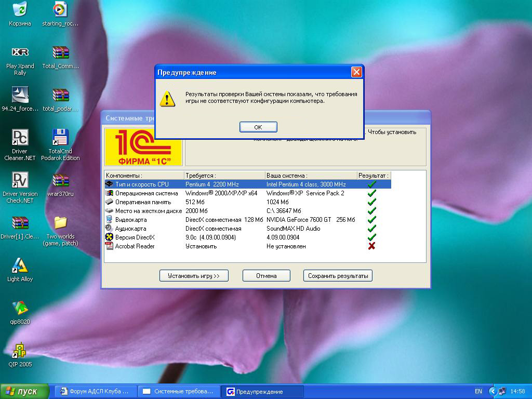Screen dimensions: 532x399
Task: Select Driver Cleaner.NET desktop shortcut
Action: tap(20, 137)
